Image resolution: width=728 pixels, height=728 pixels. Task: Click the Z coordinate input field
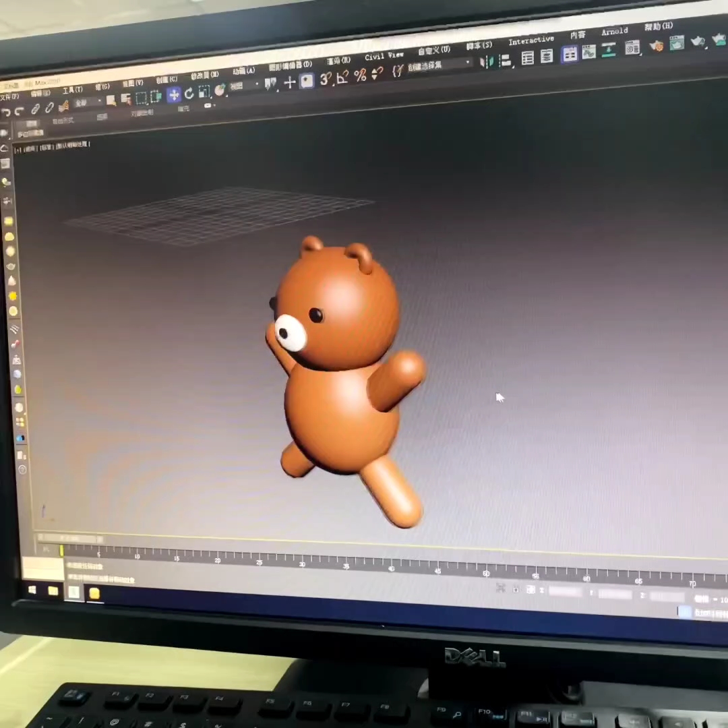667,597
